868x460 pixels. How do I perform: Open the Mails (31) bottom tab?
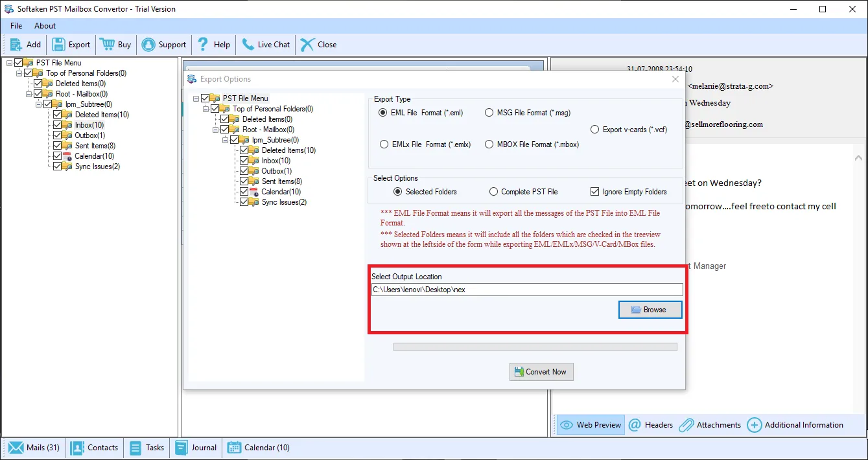pyautogui.click(x=34, y=448)
